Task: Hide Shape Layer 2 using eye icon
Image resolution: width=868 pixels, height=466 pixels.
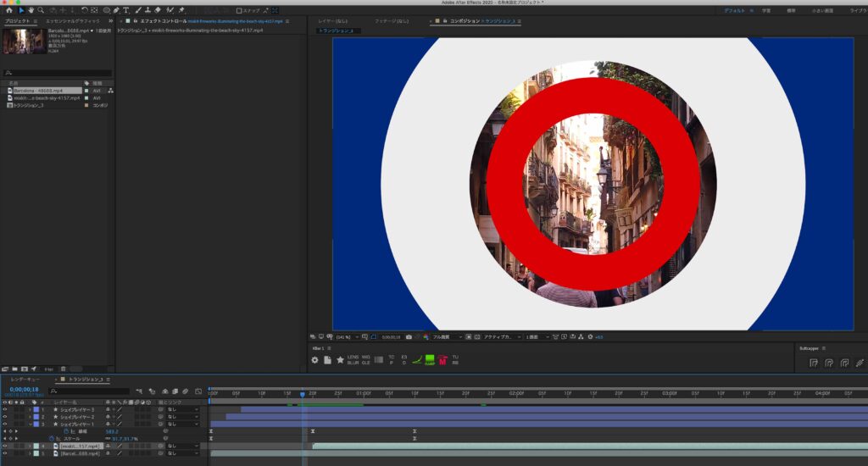Action: point(5,416)
